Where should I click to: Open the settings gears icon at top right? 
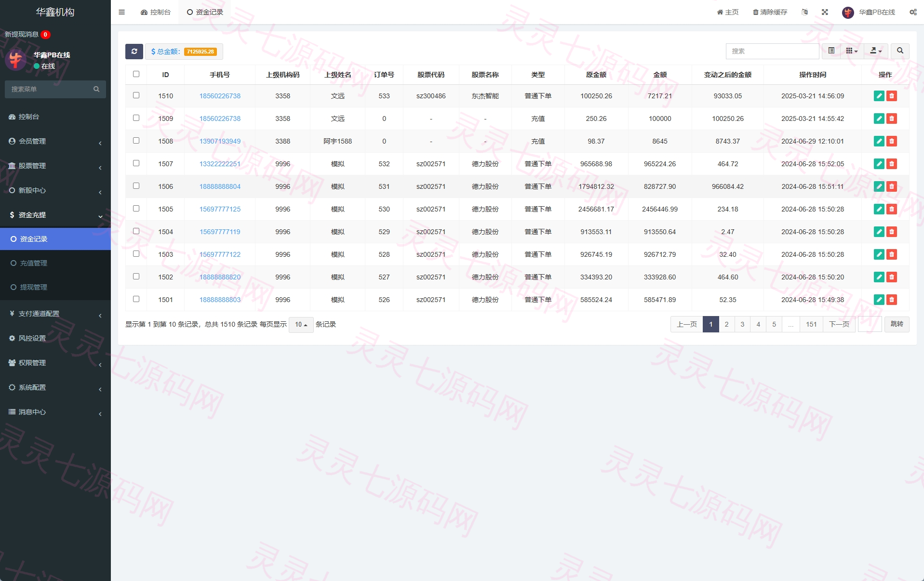coord(913,12)
